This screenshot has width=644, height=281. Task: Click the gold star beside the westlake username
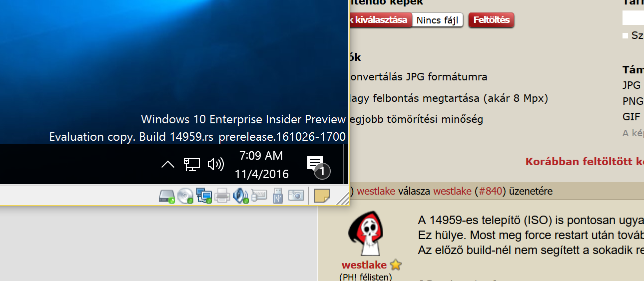pos(396,265)
